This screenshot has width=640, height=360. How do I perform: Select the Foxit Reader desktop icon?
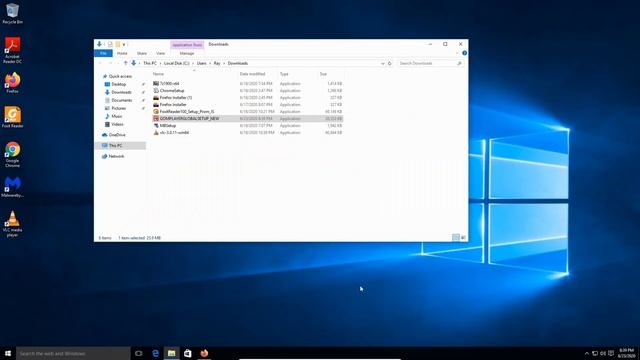[x=12, y=118]
